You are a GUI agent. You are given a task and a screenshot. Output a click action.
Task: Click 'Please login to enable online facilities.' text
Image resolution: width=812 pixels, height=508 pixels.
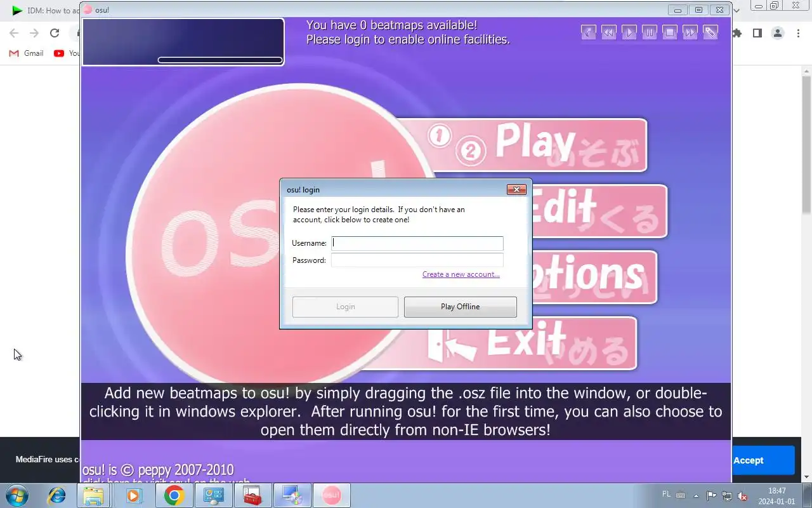(x=408, y=39)
